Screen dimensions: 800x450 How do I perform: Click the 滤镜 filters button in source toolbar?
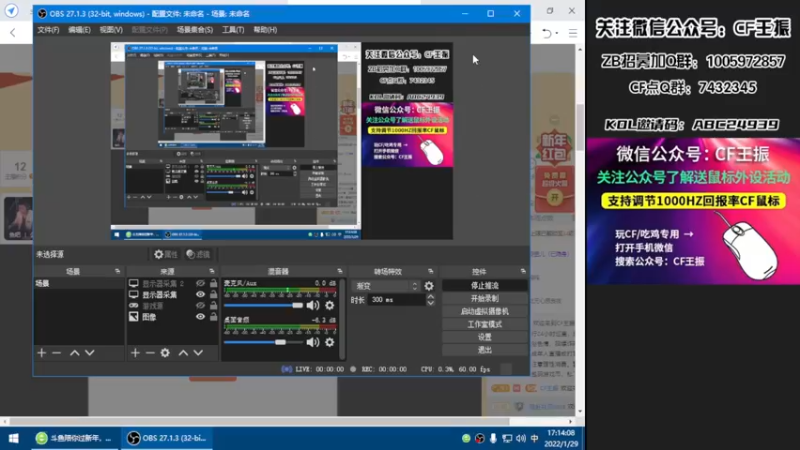tap(198, 254)
